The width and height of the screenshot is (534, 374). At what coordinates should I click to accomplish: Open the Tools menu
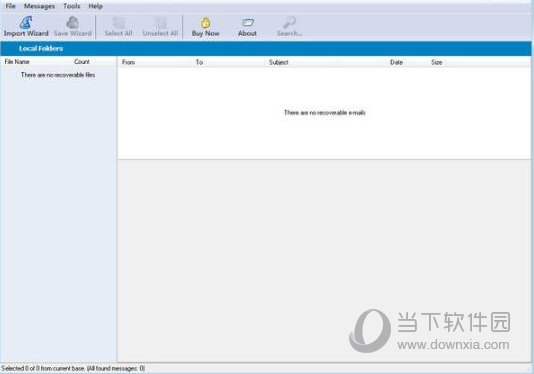point(72,6)
